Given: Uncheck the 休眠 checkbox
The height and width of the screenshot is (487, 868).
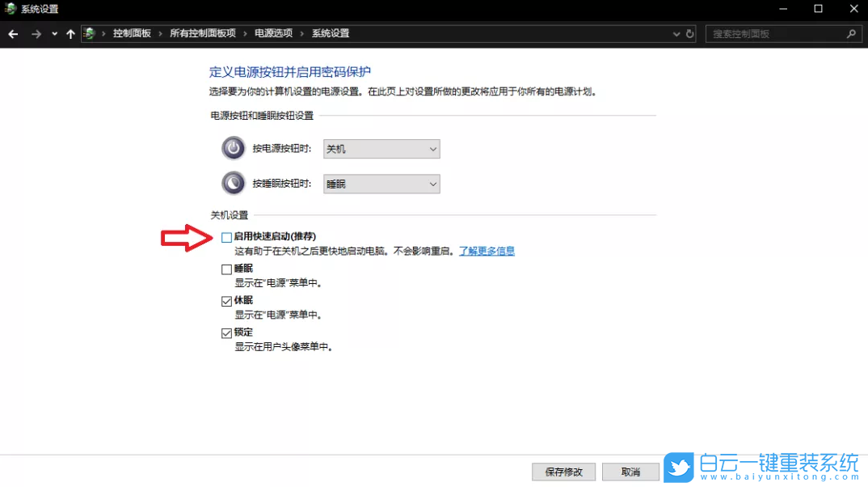Looking at the screenshot, I should pyautogui.click(x=227, y=301).
